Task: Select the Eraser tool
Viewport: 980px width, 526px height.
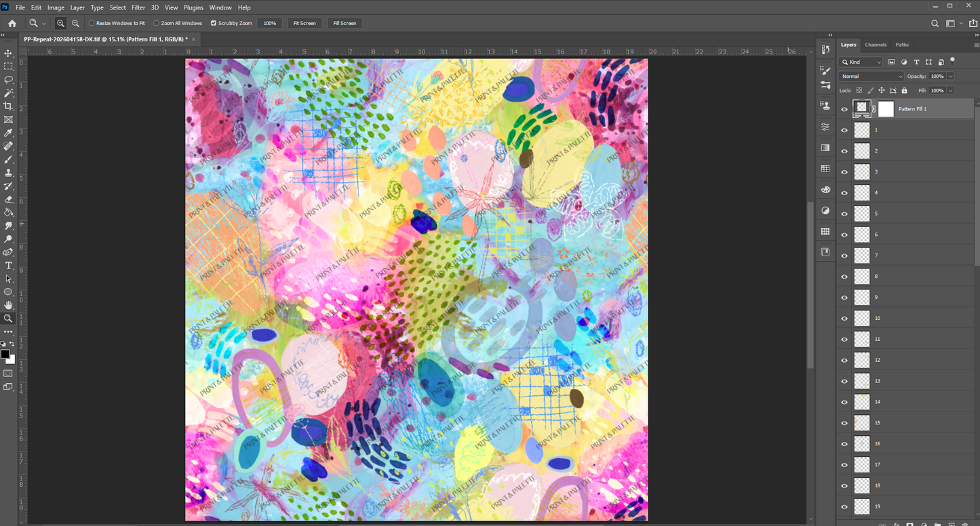Action: [8, 199]
